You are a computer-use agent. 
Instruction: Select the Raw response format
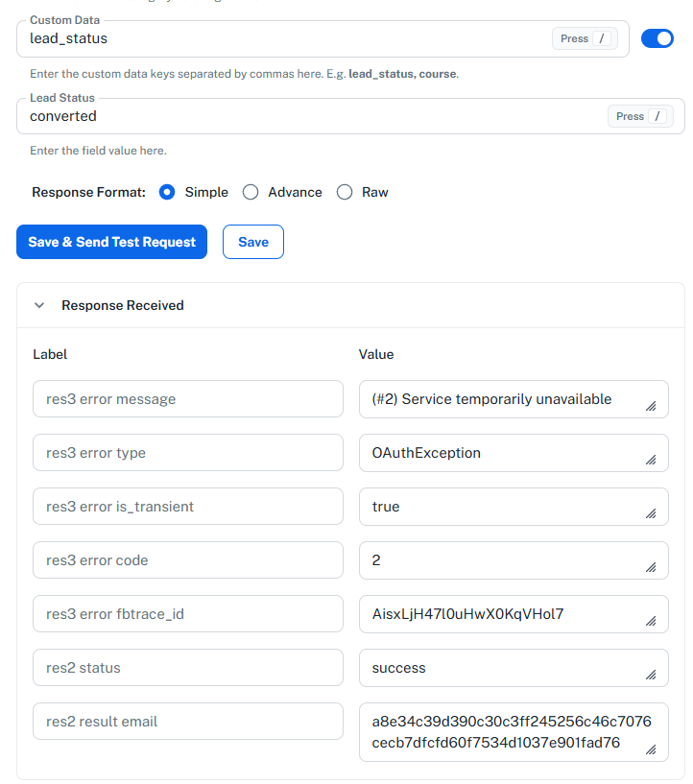(345, 192)
